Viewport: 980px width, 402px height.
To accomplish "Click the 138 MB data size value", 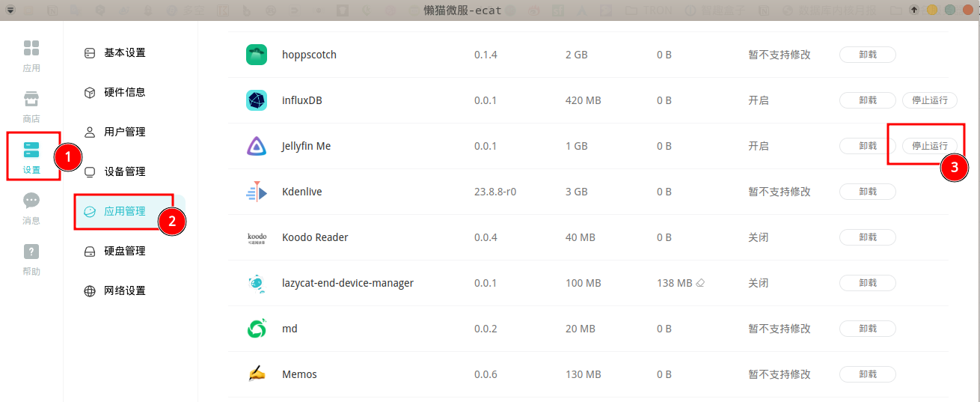I will [675, 283].
